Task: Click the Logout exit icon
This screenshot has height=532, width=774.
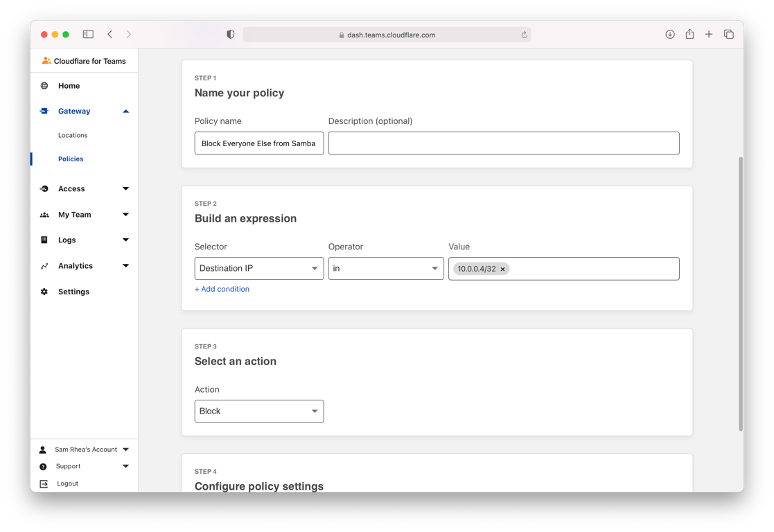Action: click(x=44, y=484)
